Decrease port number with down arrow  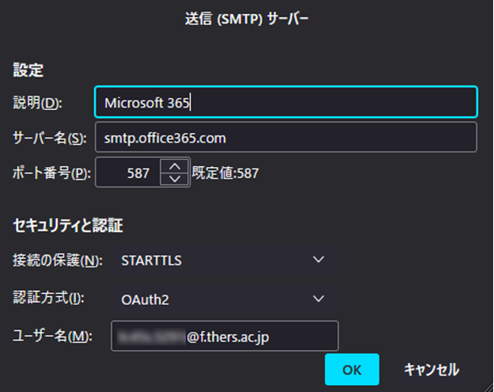tap(175, 179)
